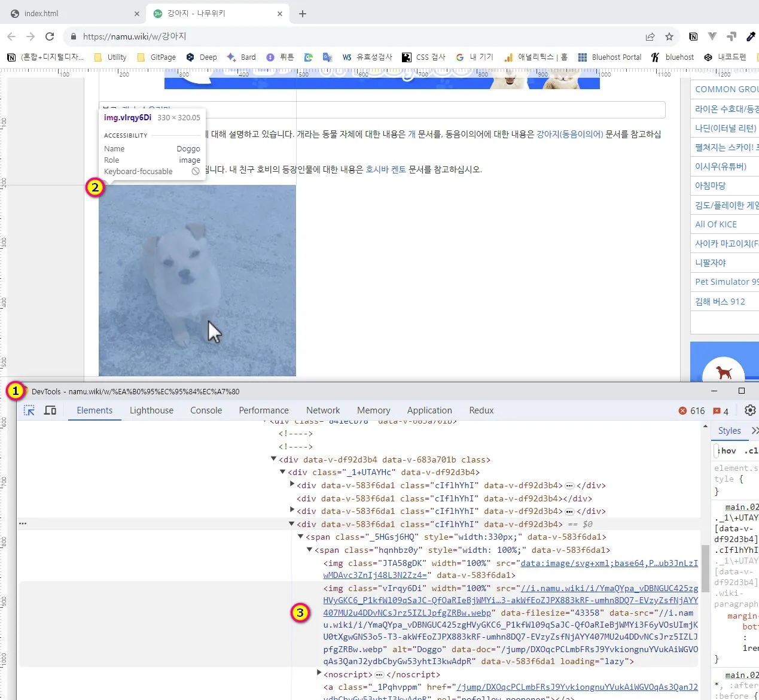Open a new browser tab
This screenshot has width=759, height=700.
[303, 14]
